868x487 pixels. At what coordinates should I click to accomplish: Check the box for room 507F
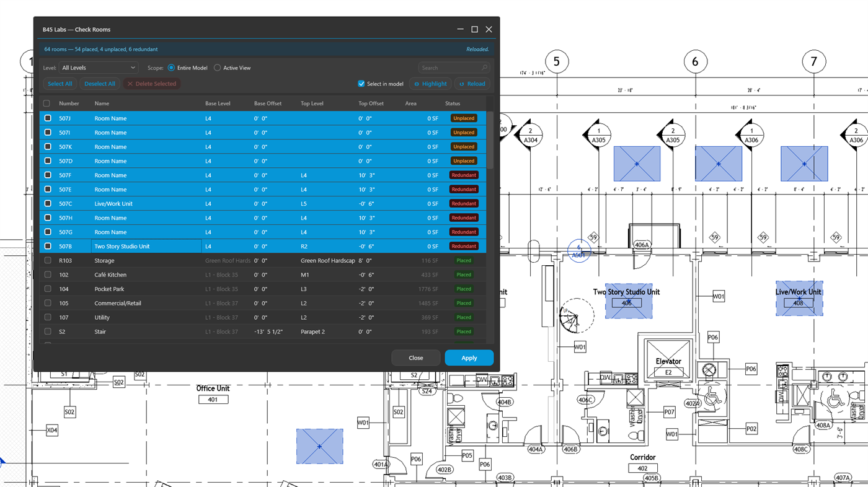48,175
